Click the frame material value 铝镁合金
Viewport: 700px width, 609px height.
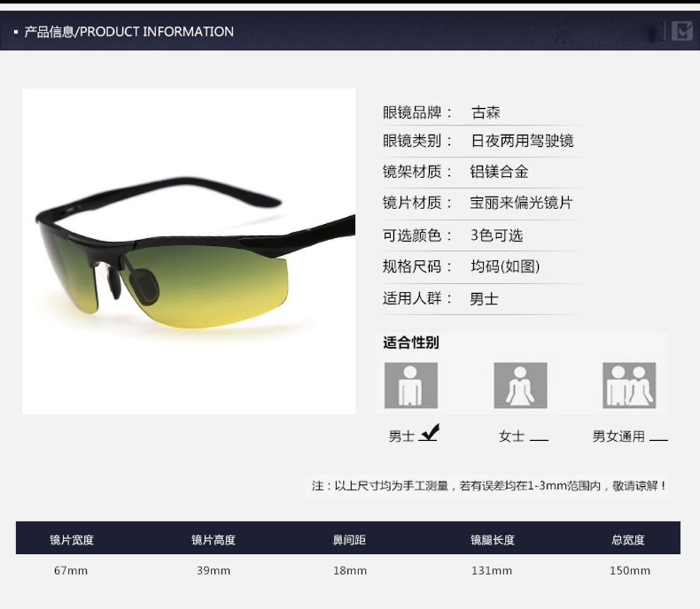pyautogui.click(x=499, y=172)
